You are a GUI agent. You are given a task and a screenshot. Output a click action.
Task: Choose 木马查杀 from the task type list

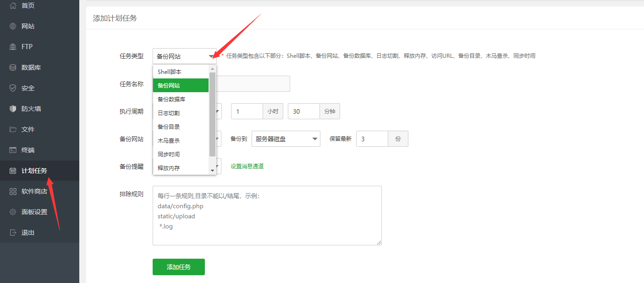coord(170,140)
